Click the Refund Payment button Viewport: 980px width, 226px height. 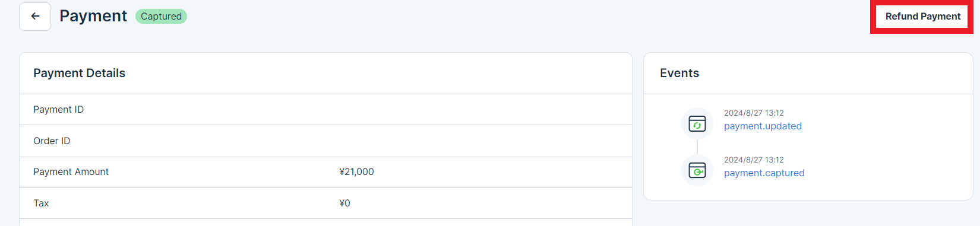(922, 17)
